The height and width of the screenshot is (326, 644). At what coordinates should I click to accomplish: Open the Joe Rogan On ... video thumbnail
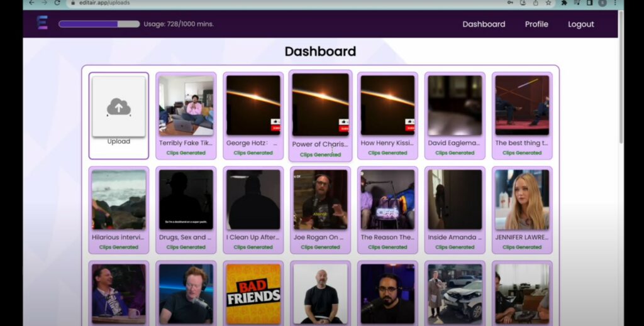pos(320,200)
